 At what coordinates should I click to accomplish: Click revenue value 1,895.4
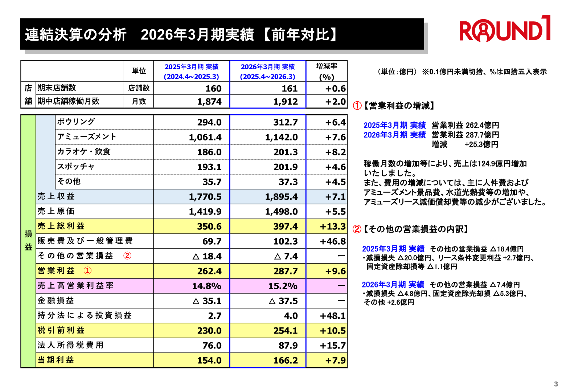coord(282,197)
